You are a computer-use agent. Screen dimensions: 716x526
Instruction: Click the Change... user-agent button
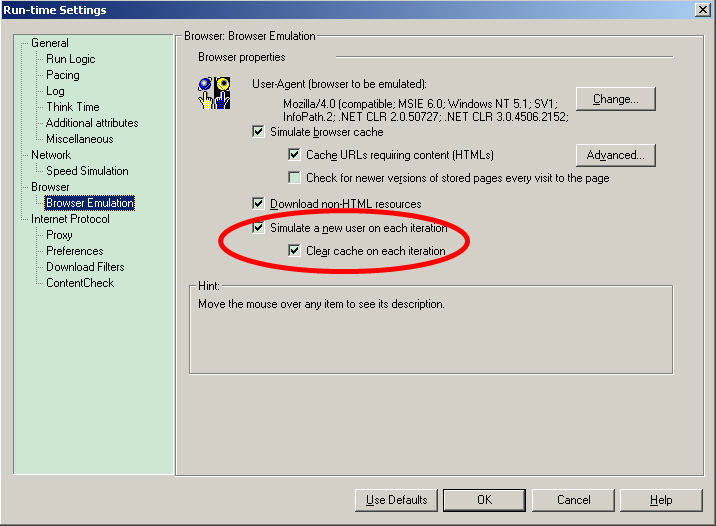616,99
